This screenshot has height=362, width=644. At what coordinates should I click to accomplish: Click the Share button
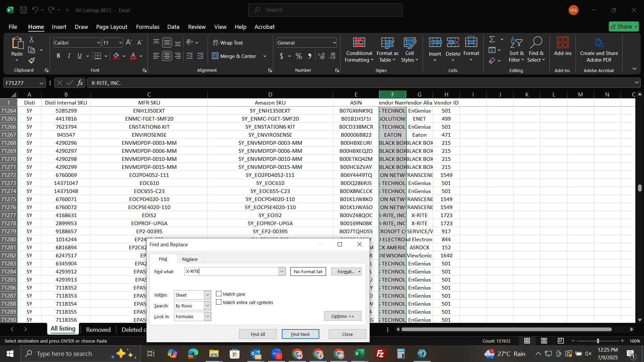624,26
